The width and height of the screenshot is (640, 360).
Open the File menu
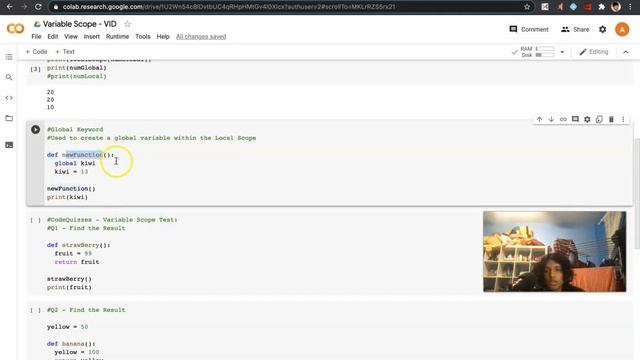(x=36, y=36)
